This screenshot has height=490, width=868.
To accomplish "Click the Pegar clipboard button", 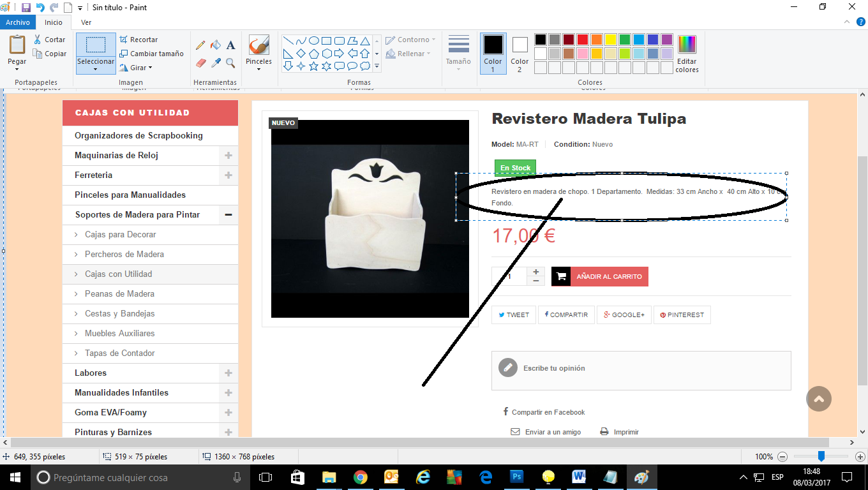I will coord(17,45).
